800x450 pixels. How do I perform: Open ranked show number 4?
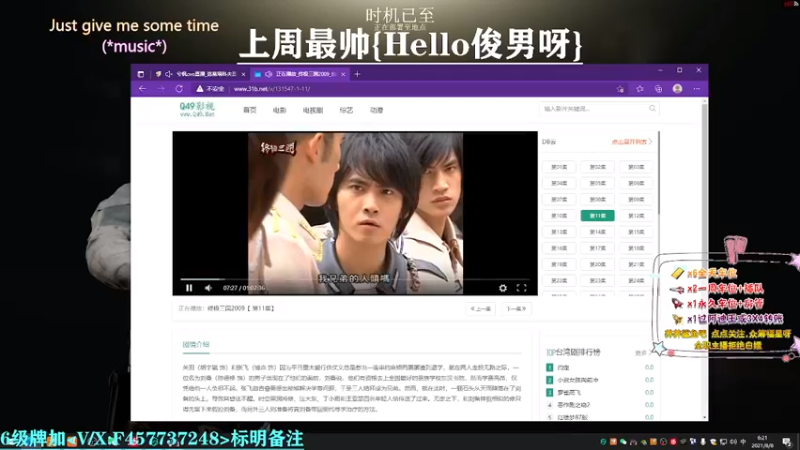coord(573,405)
